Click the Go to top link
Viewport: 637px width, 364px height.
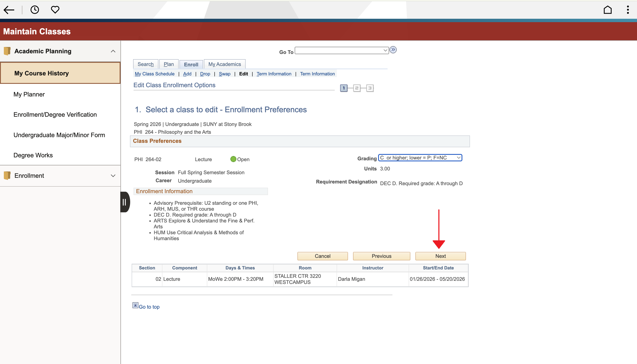click(149, 307)
